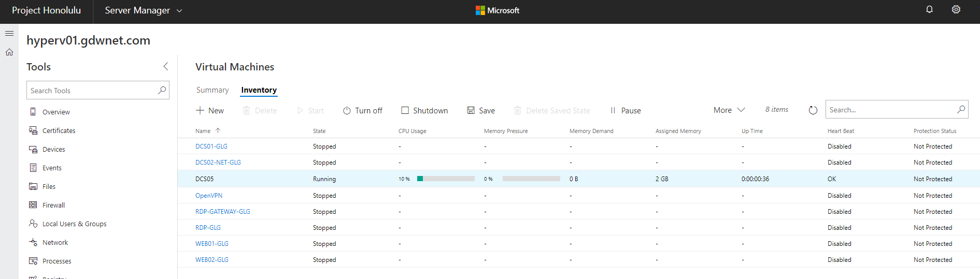Viewport: 980px width, 279px height.
Task: Open the Firewall tool
Action: click(x=53, y=205)
